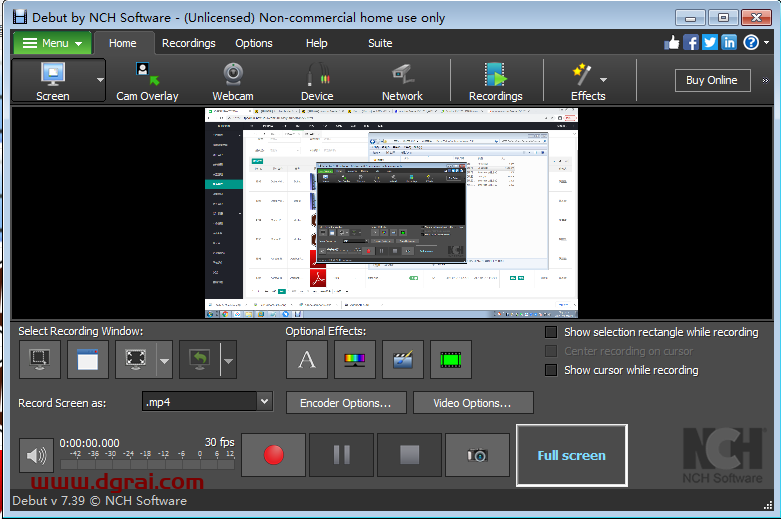781x519 pixels.
Task: Open the Help tab
Action: [317, 43]
